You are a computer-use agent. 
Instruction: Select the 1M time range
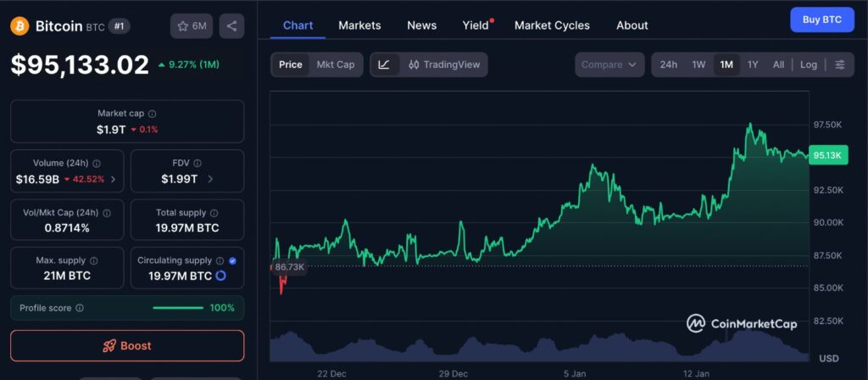point(726,64)
